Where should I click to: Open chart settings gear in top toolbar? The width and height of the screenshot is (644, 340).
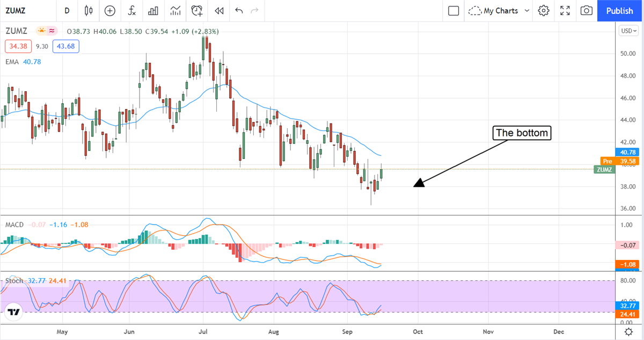[x=544, y=10]
